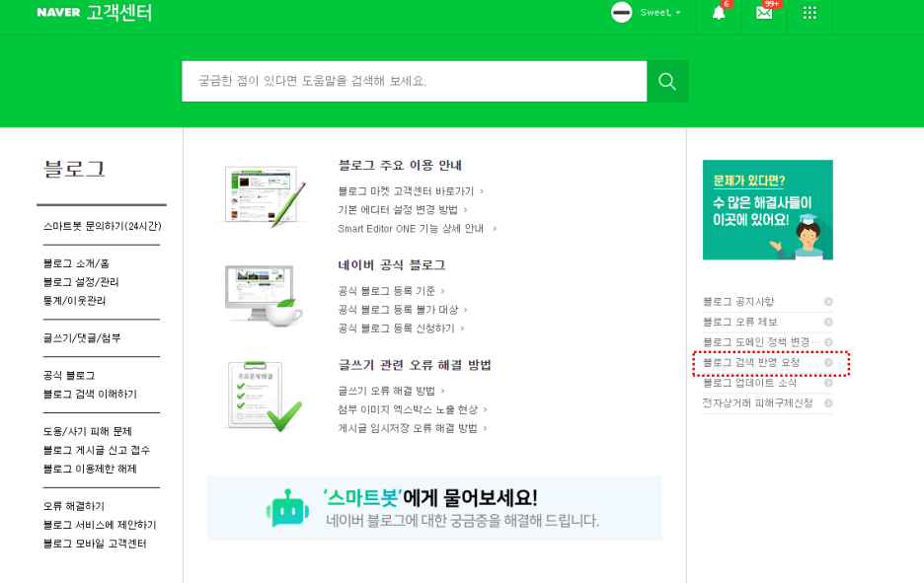Open 블로그 서비스에 제안하기 in sidebar
Viewport: 924px width, 583px height.
(x=100, y=525)
